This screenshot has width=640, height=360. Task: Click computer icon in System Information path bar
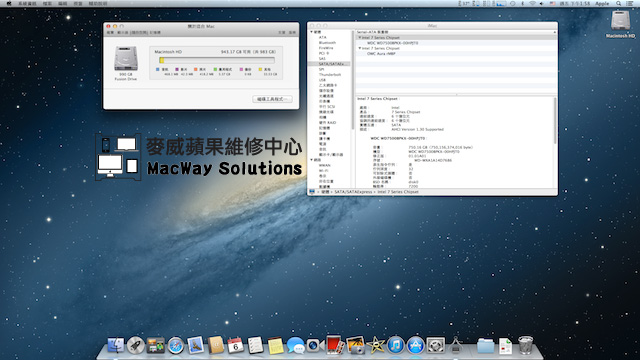(312, 192)
